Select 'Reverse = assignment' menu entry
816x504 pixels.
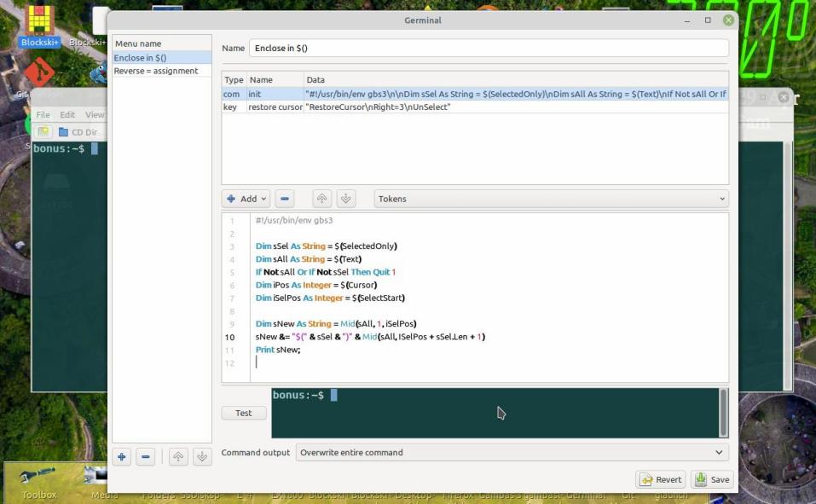pos(156,71)
